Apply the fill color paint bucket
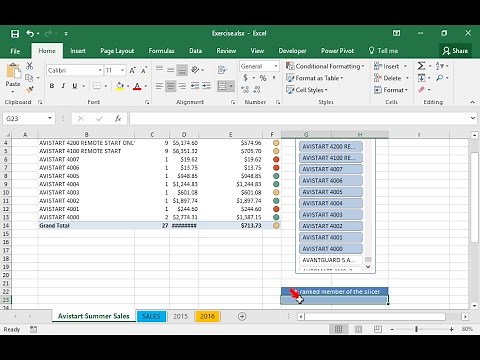480x360 pixels. click(x=120, y=86)
